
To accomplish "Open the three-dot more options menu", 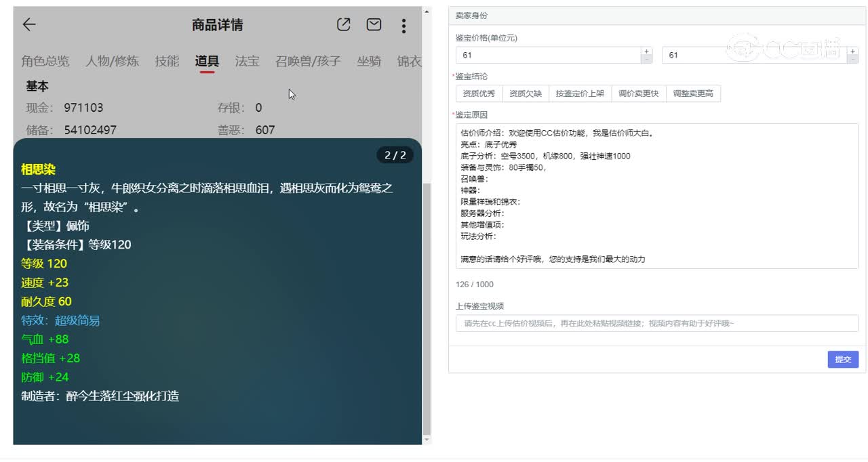I will coord(403,26).
